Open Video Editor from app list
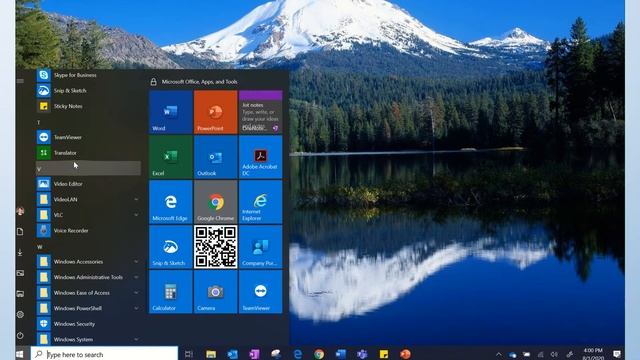640x360 pixels. 88,184
